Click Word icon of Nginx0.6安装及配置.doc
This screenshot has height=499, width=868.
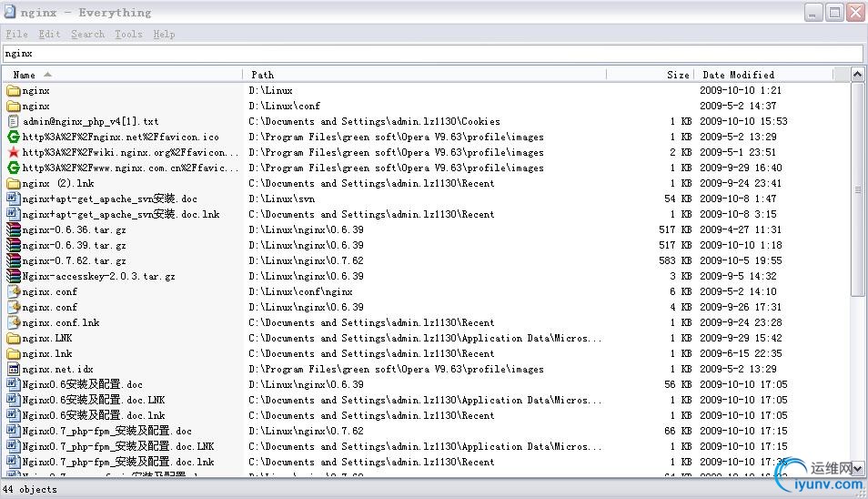(x=14, y=385)
